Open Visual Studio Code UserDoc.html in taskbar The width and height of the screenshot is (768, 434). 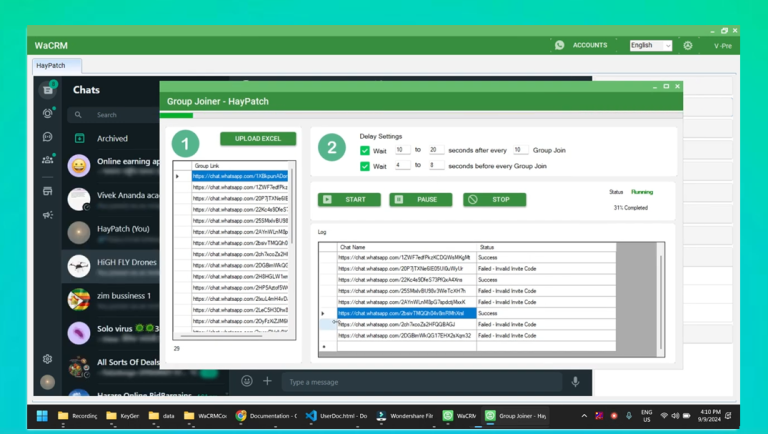point(337,415)
